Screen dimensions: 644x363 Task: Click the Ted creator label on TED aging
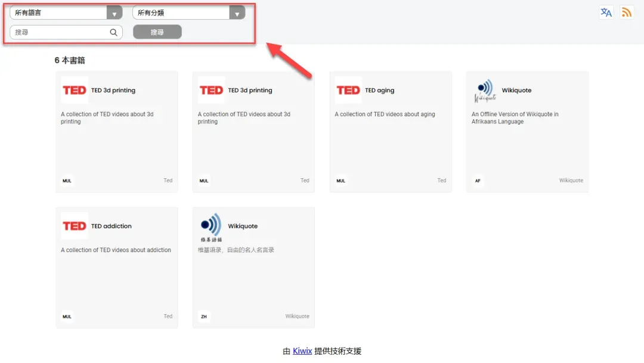(x=441, y=180)
